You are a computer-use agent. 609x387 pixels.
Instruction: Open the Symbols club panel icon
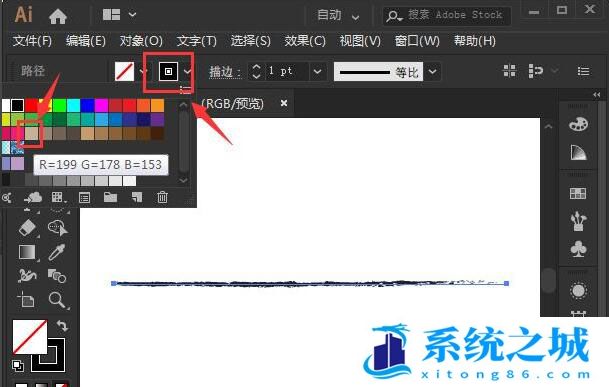[x=578, y=250]
